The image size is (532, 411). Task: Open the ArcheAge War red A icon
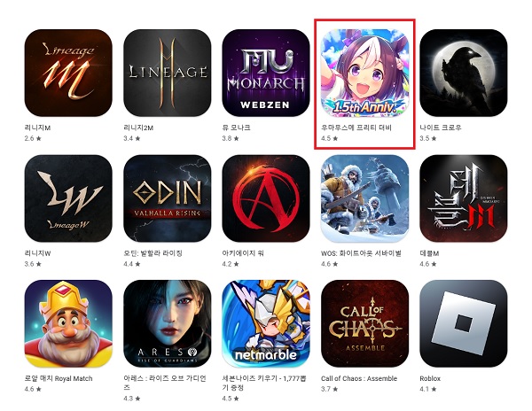[x=266, y=198]
